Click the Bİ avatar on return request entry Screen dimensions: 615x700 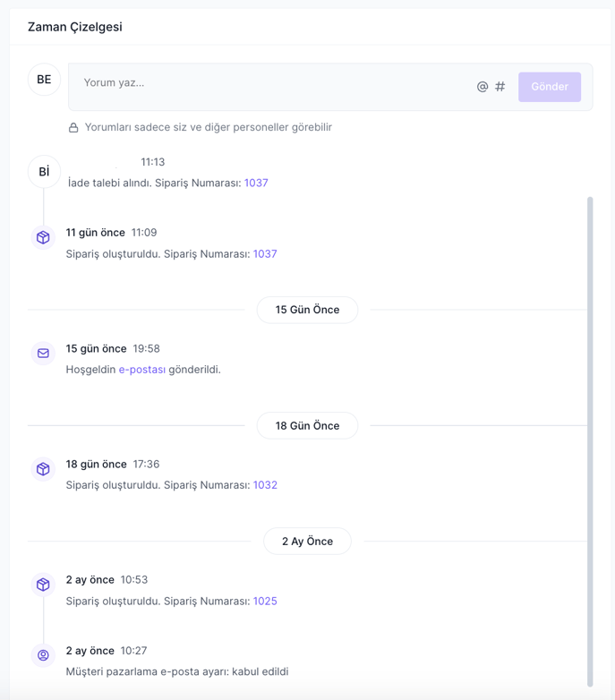(x=44, y=172)
